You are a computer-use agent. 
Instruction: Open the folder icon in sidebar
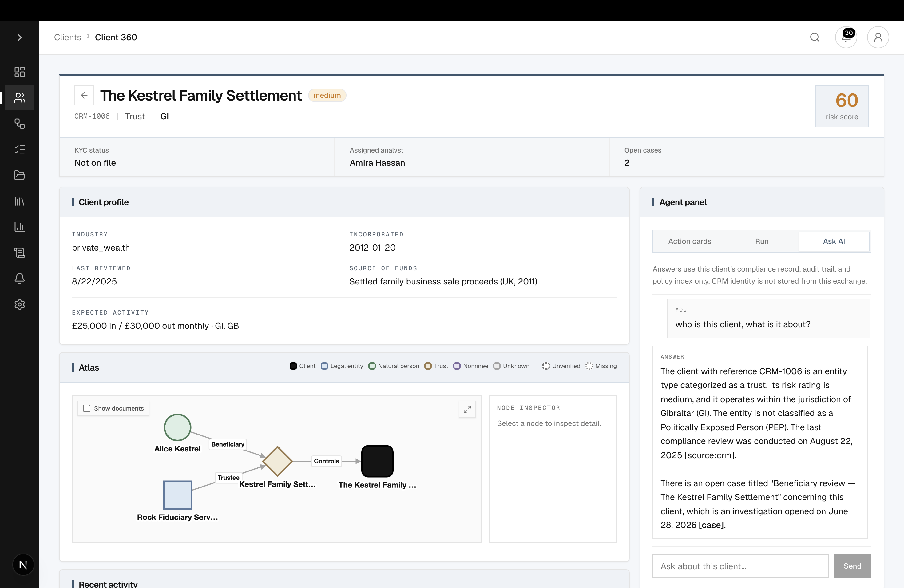pos(19,175)
